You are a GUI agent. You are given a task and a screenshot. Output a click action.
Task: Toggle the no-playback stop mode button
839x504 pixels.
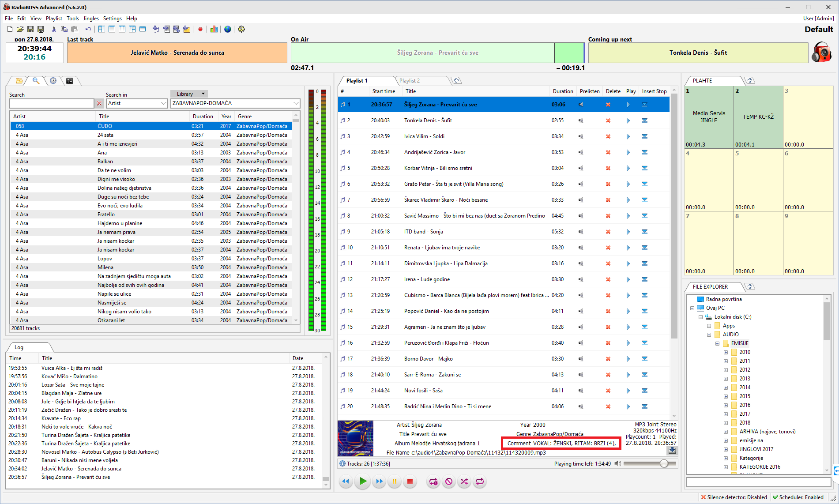(x=449, y=481)
